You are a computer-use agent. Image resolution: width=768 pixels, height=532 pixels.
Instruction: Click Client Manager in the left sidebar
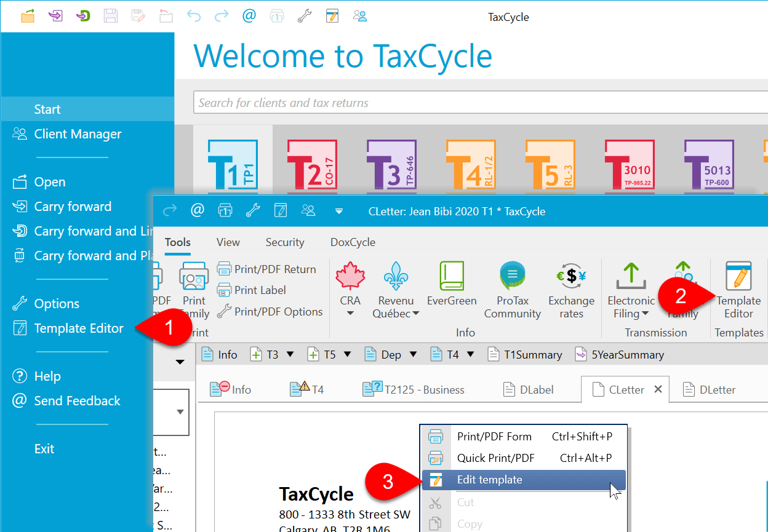click(x=78, y=134)
